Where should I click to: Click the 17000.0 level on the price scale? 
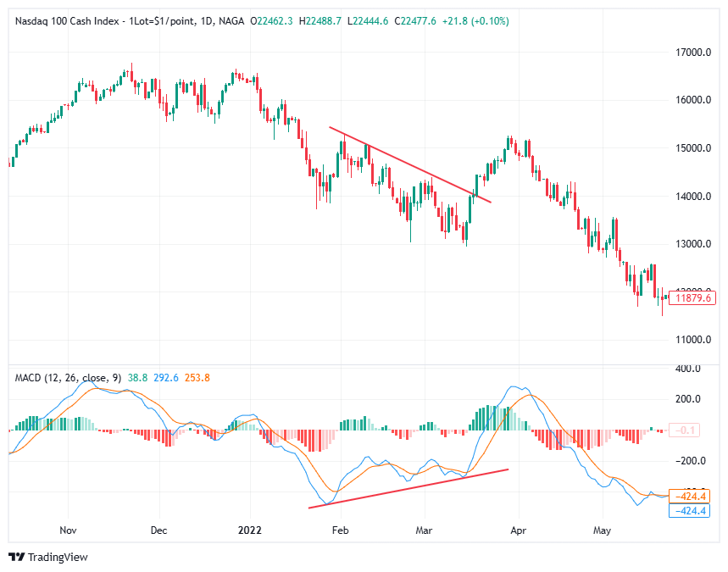tap(692, 51)
